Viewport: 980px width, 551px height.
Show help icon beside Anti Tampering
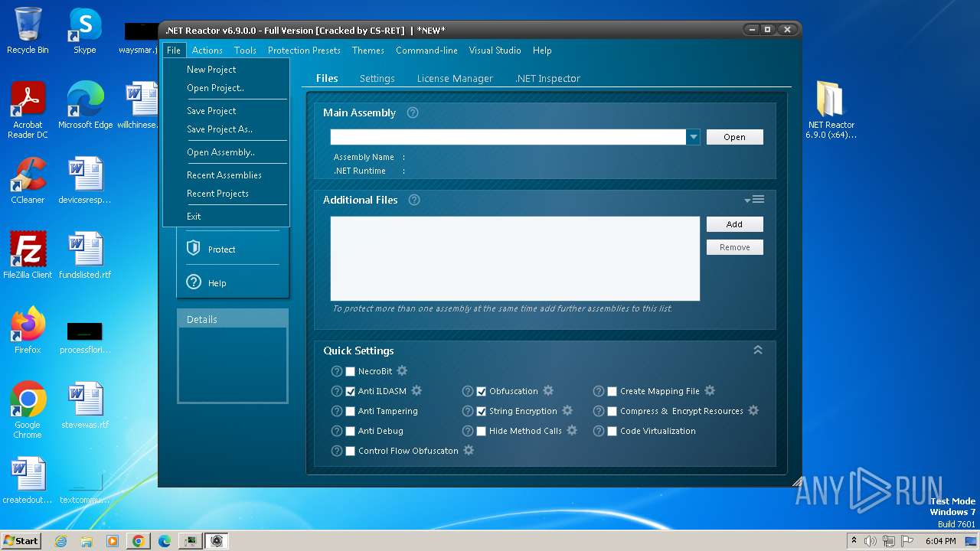tap(337, 411)
